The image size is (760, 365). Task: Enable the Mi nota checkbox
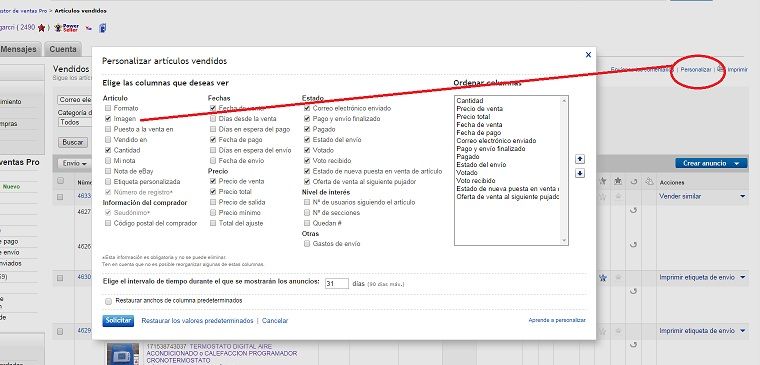click(x=108, y=160)
